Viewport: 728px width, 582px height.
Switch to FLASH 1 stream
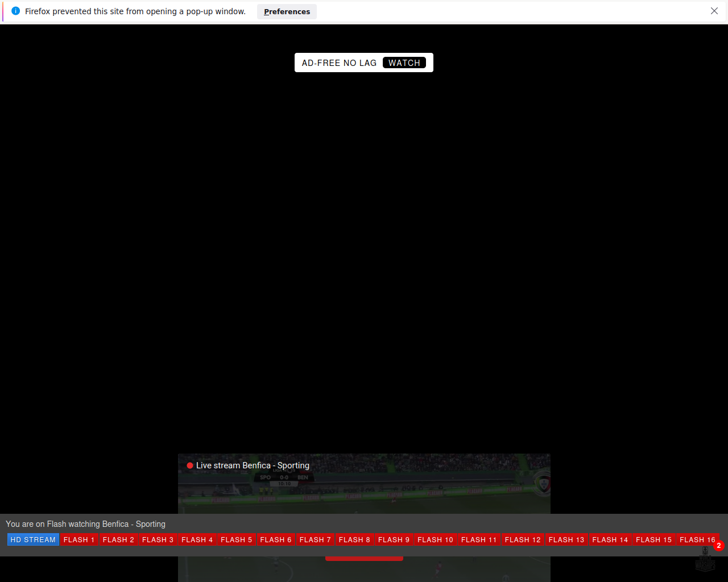(x=79, y=539)
